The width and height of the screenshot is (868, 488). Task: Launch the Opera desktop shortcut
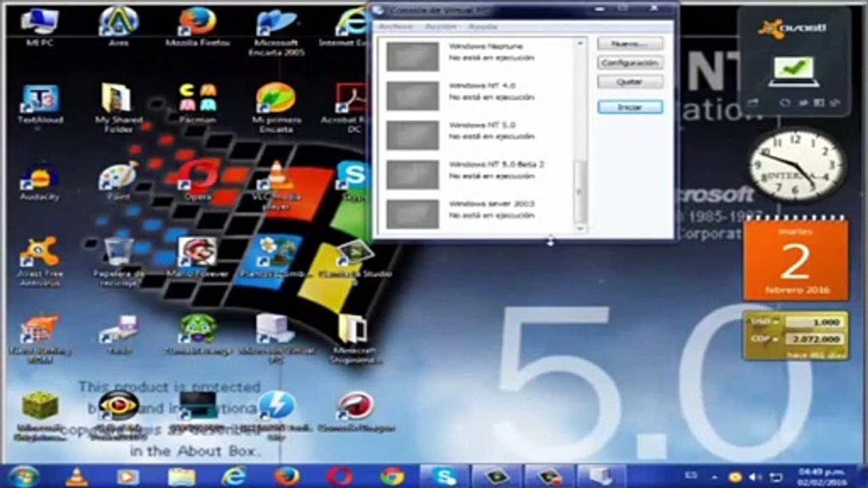click(197, 182)
